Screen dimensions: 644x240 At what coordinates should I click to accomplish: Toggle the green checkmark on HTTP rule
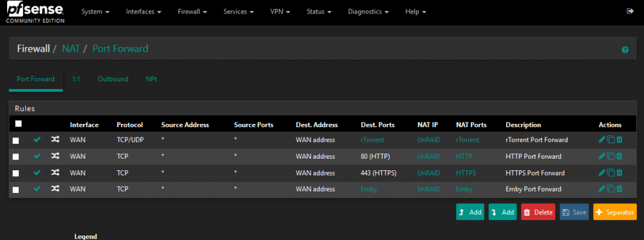tap(37, 156)
